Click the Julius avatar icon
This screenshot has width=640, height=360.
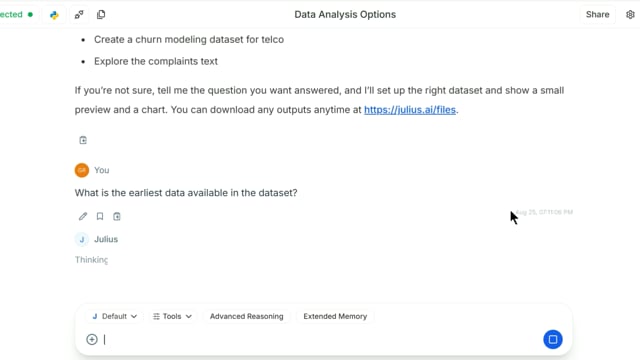coord(82,239)
